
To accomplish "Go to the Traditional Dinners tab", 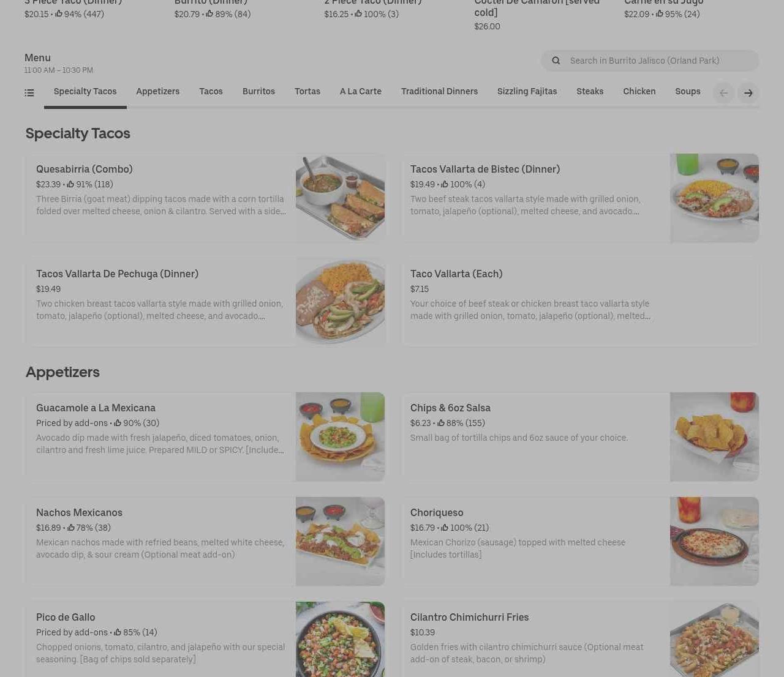I will coord(439,92).
